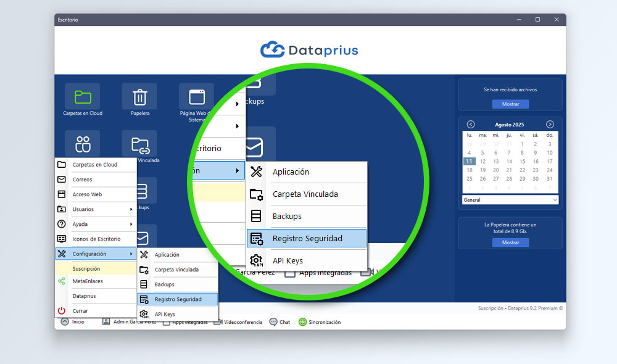Expand the Ayuda submenu arrow

[131, 225]
